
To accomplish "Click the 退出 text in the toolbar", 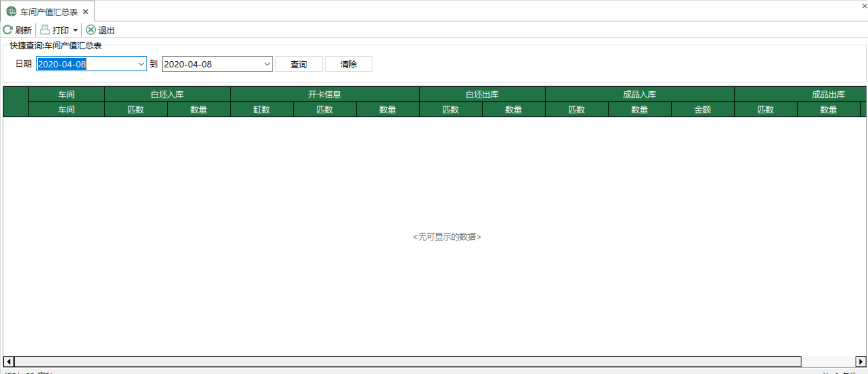I will tap(106, 30).
